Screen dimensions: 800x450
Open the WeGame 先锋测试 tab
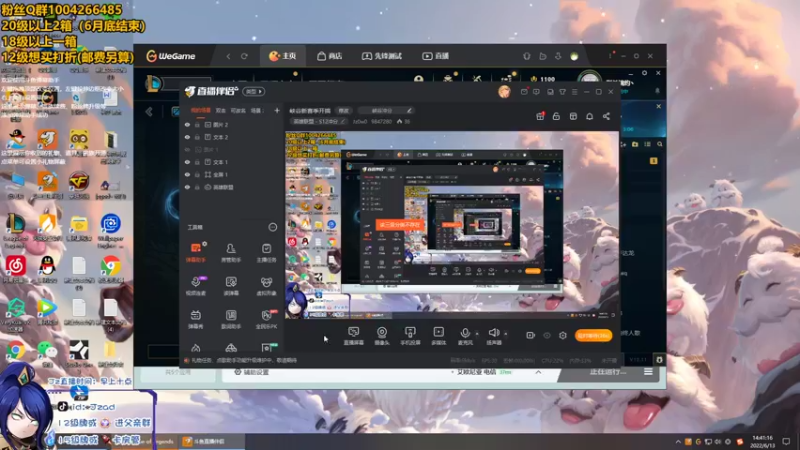point(382,56)
